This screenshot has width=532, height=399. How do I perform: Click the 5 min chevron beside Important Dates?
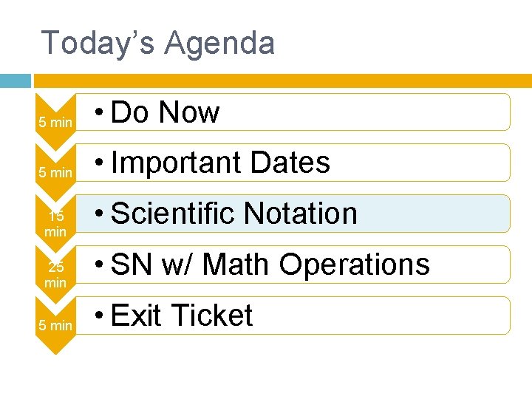55,171
